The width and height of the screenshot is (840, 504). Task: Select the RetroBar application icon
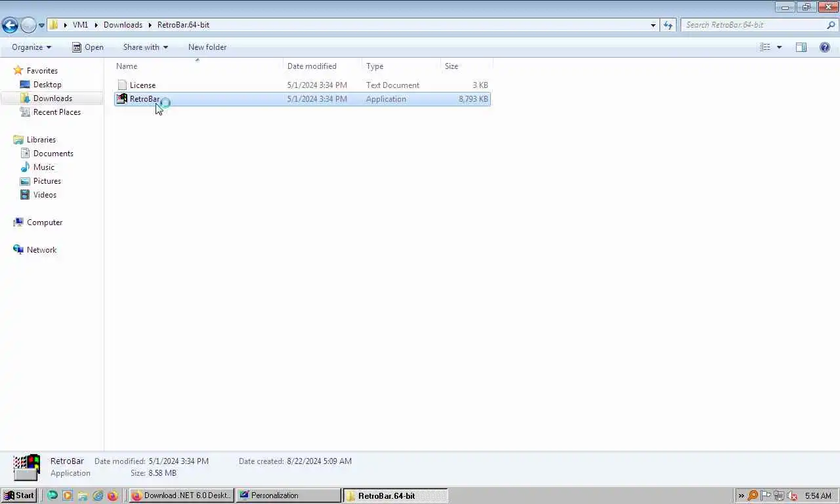tap(121, 99)
